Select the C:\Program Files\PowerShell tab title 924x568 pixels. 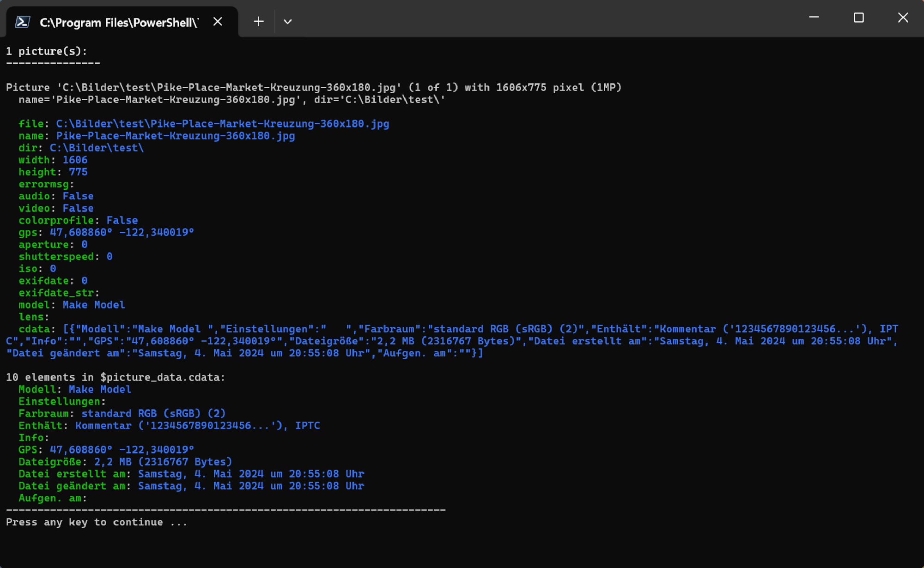[x=119, y=23]
